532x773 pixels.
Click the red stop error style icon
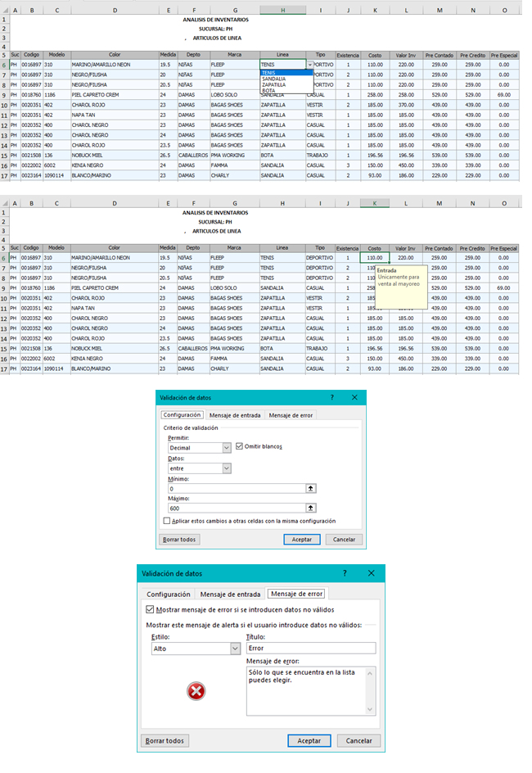pos(196,691)
